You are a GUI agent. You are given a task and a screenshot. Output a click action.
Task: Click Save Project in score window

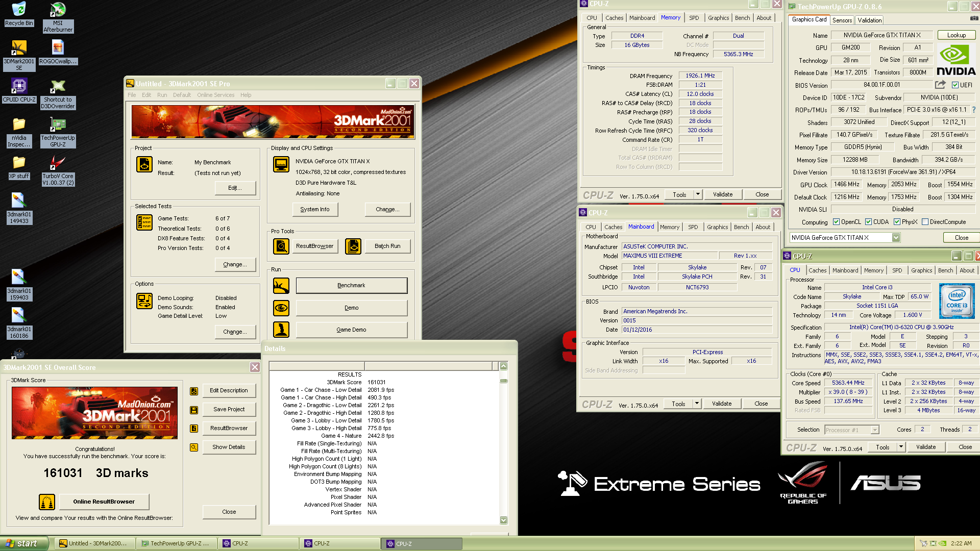[x=229, y=409]
